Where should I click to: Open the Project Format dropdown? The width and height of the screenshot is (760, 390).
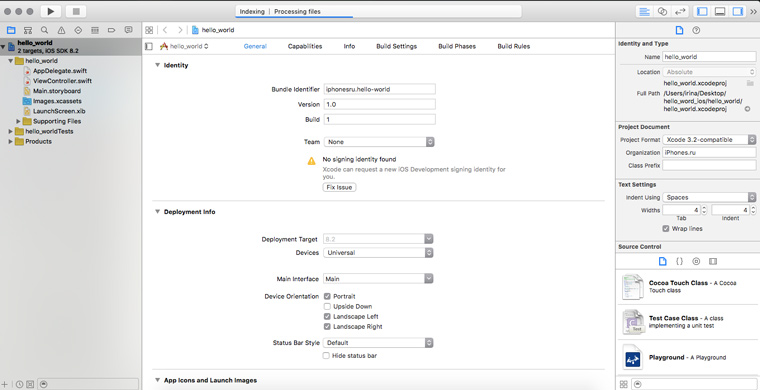pos(709,140)
